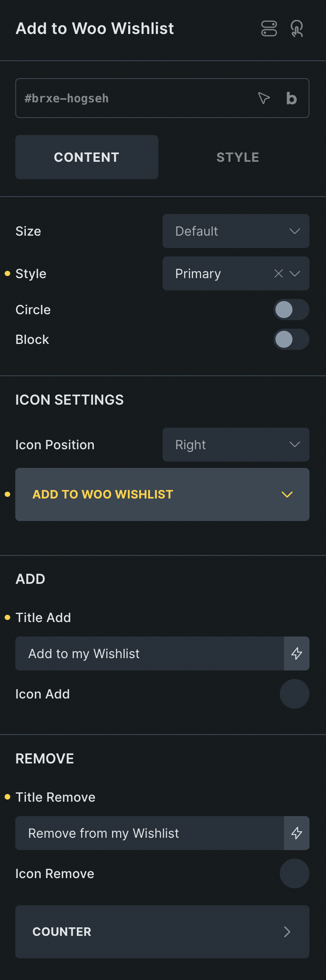Screen dimensions: 326x980
Task: Open the Size dropdown showing Default
Action: click(236, 231)
